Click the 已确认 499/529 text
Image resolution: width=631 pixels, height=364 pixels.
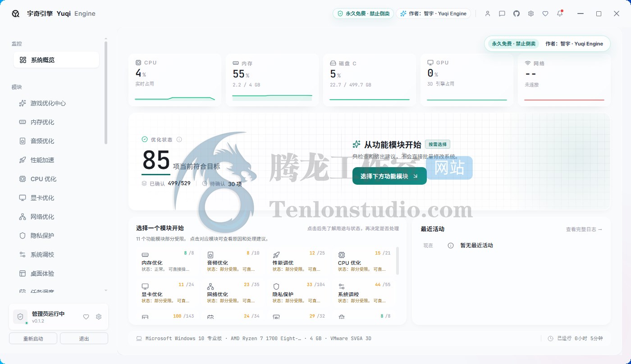(166, 184)
